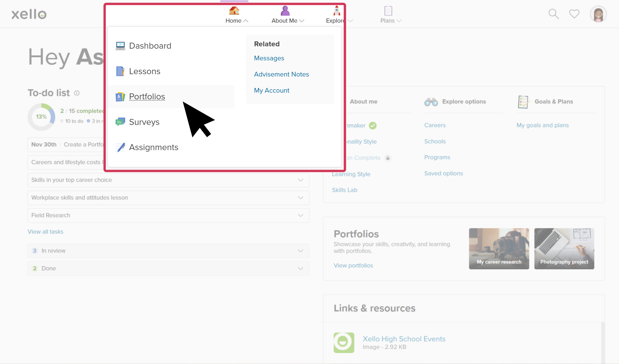Image resolution: width=619 pixels, height=364 pixels.
Task: Open Advisement Notes under Related
Action: 281,74
